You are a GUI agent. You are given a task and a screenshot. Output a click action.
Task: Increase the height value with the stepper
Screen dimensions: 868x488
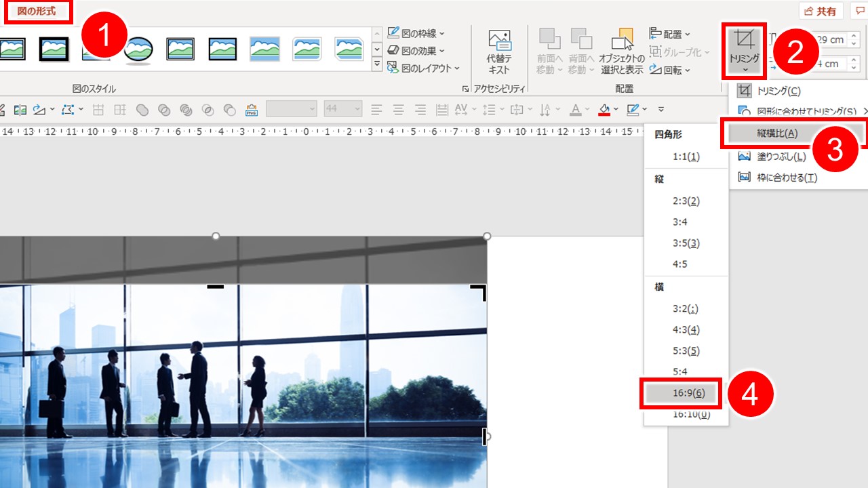tap(855, 36)
